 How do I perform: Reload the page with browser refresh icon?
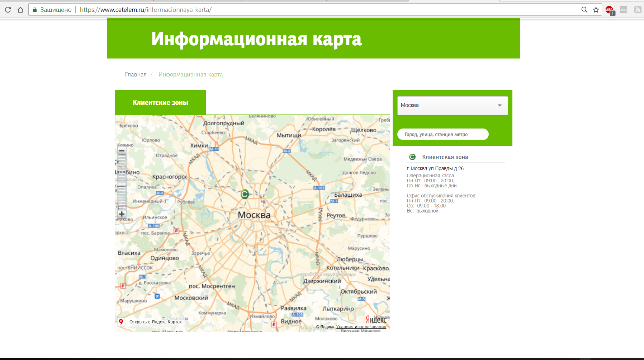click(8, 10)
